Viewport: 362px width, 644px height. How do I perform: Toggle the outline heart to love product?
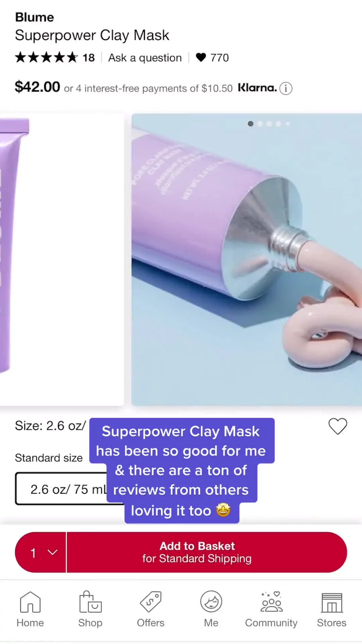click(338, 426)
